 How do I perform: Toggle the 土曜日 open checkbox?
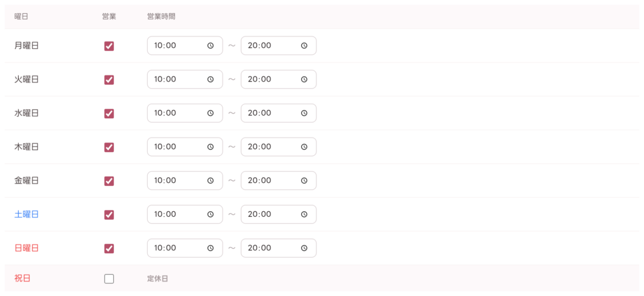[x=109, y=214]
